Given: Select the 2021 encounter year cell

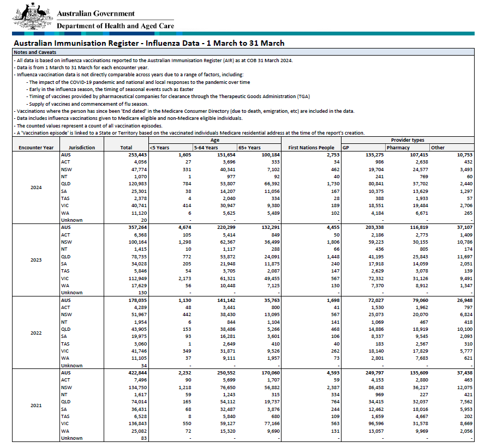Looking at the screenshot, I should pos(36,405).
